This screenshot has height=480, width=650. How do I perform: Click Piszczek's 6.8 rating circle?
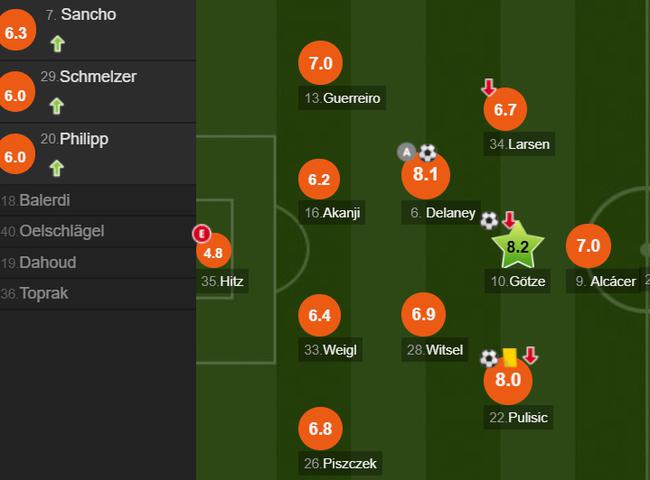tap(320, 428)
